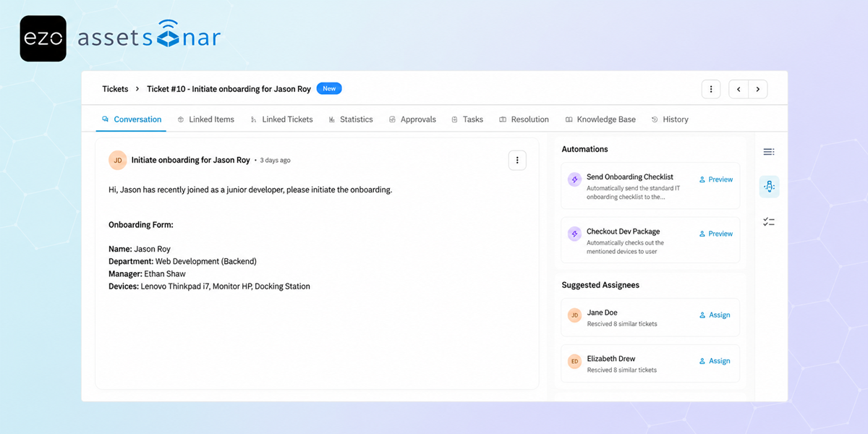Click the '3 days ago' timestamp
Screen dimensions: 868x434
click(275, 161)
